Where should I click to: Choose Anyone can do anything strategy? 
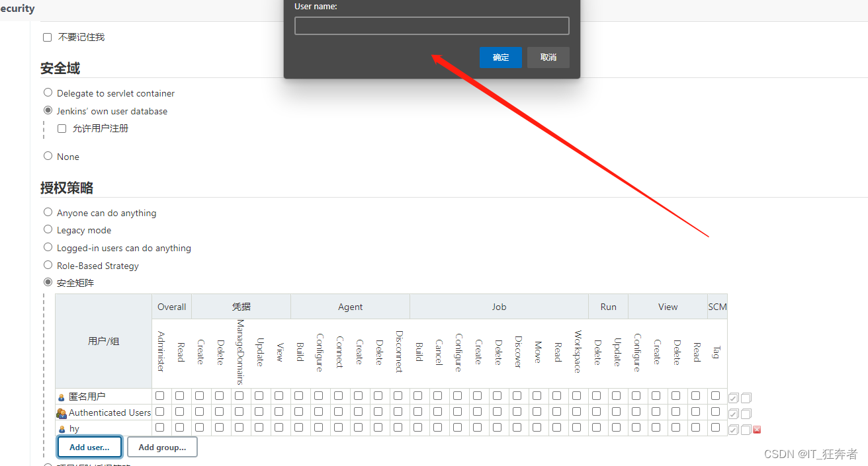(x=48, y=212)
